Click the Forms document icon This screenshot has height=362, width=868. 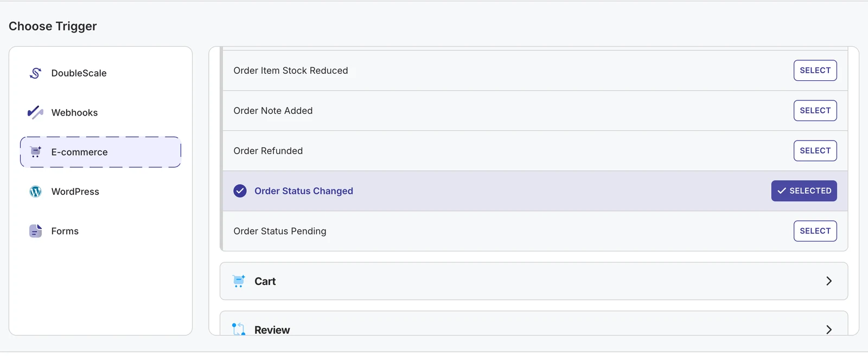[x=35, y=231]
